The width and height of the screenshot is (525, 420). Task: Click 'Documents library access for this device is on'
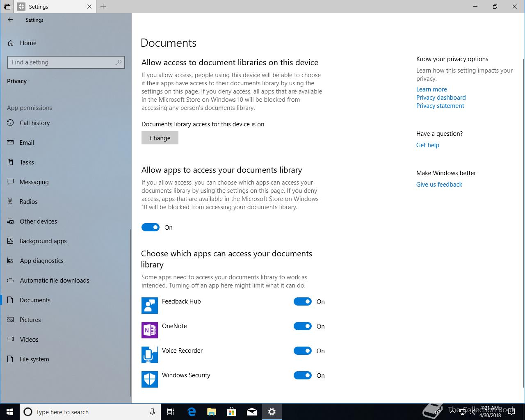[203, 124]
